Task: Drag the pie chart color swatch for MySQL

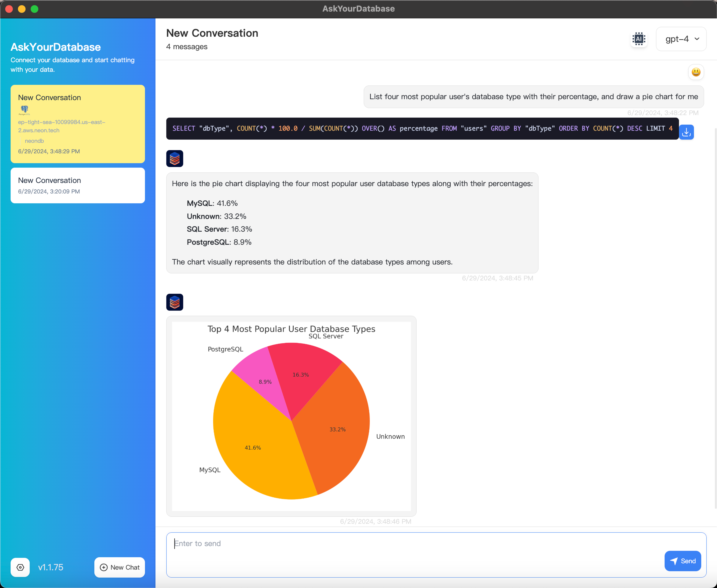Action: pyautogui.click(x=253, y=447)
